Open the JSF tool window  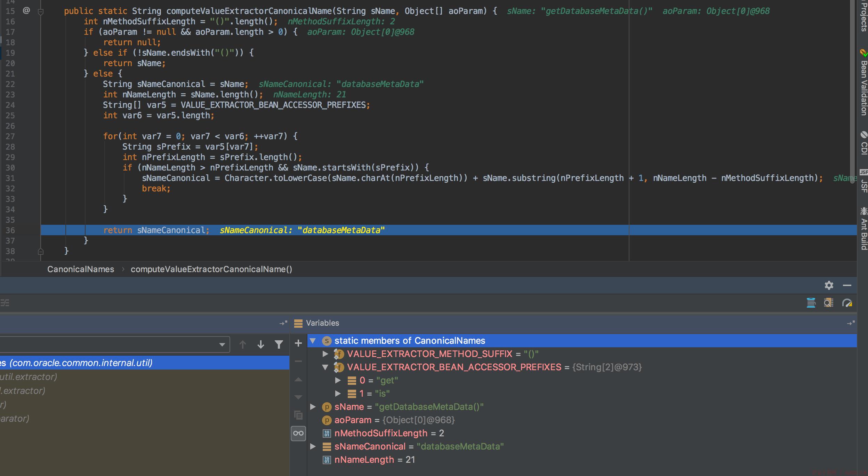pos(863,181)
